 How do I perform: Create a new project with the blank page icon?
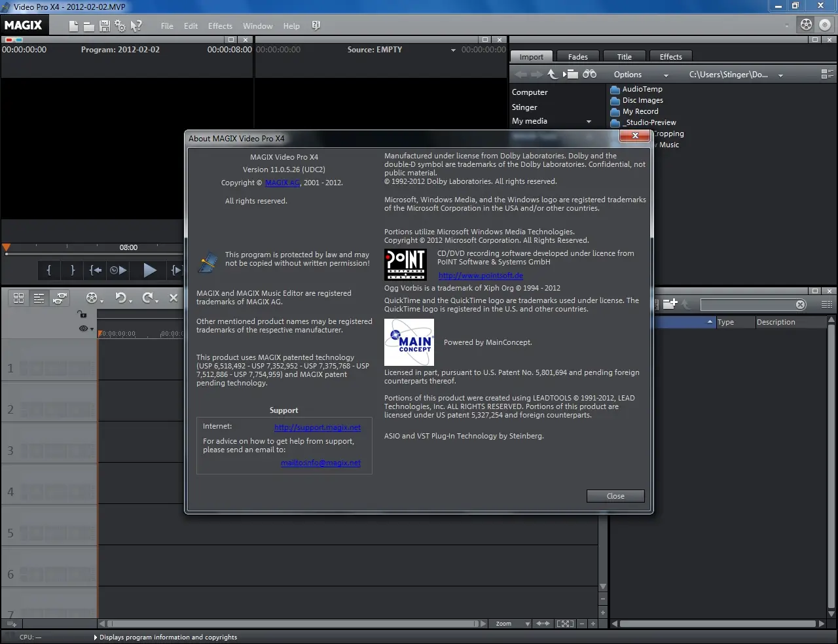pos(73,26)
